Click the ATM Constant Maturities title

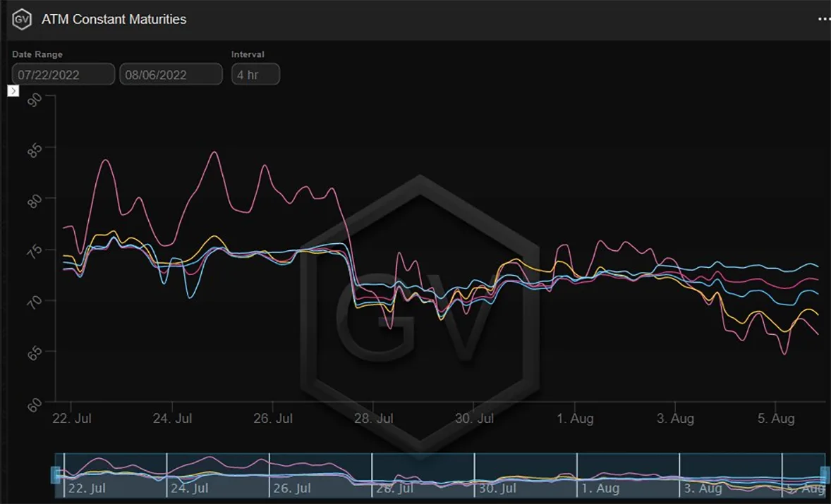tap(114, 19)
